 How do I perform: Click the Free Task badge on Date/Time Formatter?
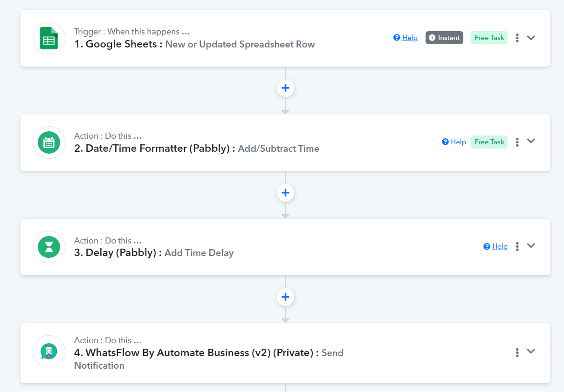click(x=489, y=142)
